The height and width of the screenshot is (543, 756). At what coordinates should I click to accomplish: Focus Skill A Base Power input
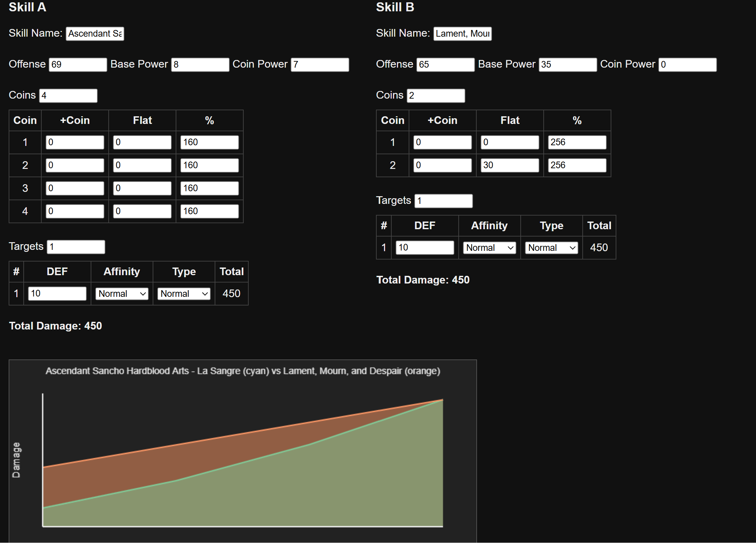200,64
